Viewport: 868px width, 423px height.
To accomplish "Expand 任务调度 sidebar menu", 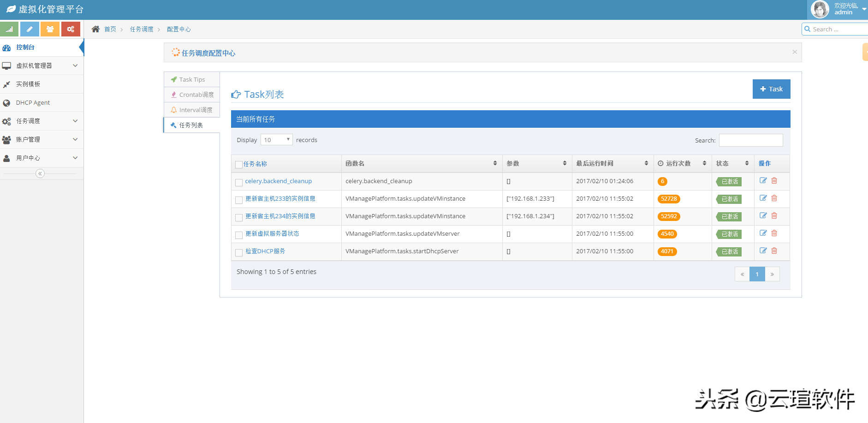I will tap(42, 121).
